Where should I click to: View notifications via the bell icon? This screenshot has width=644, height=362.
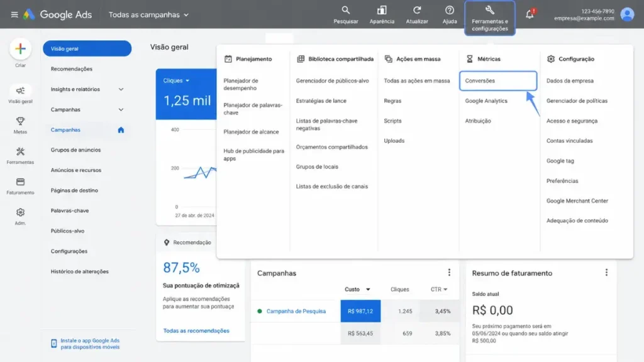[x=530, y=14]
